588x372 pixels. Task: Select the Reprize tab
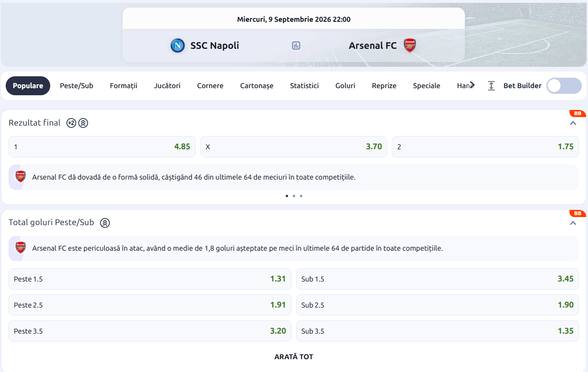point(384,86)
